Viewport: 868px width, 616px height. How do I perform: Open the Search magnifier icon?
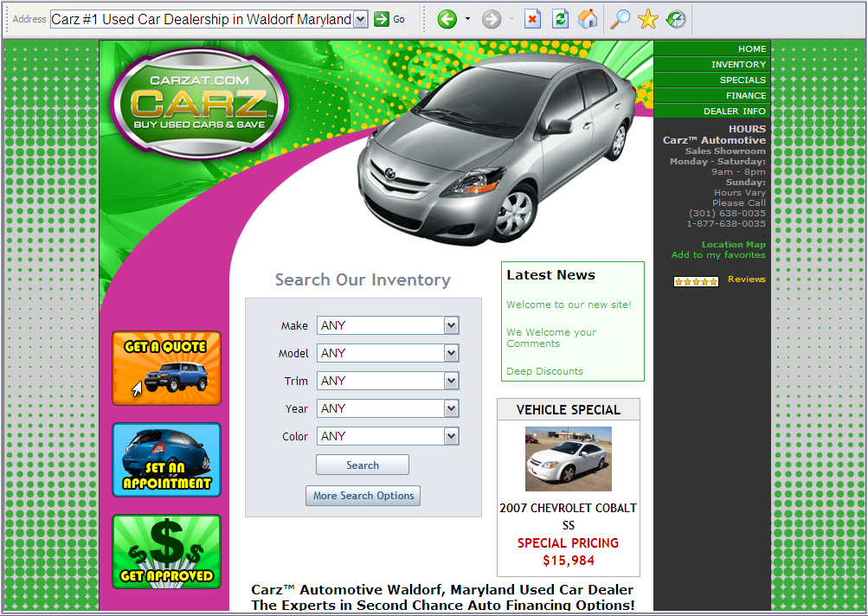pos(620,19)
